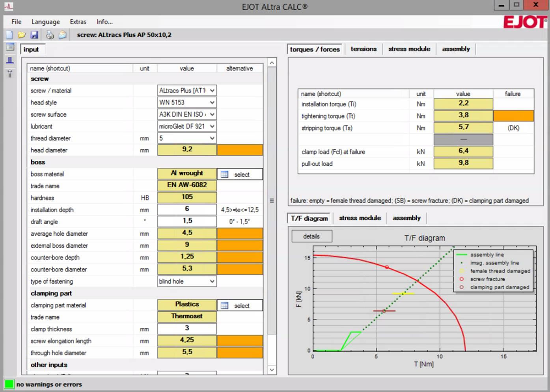Click the hardness value 105
This screenshot has width=550, height=392.
[187, 197]
